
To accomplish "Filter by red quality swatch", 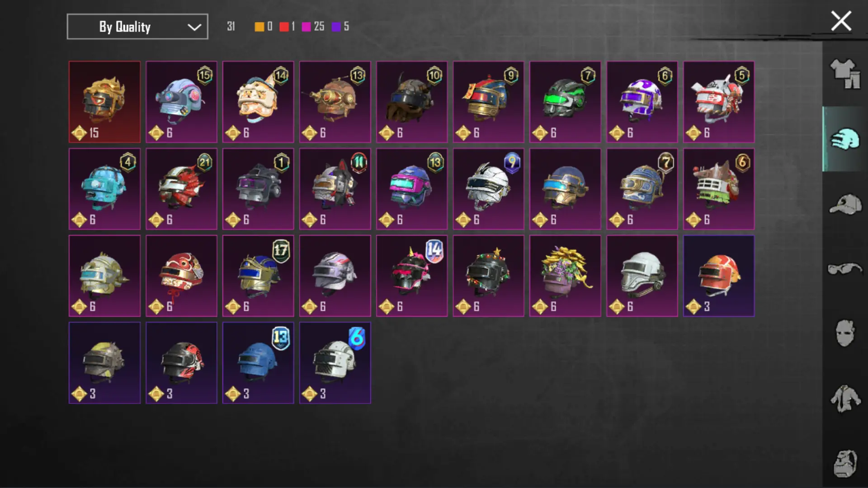I will coord(284,27).
